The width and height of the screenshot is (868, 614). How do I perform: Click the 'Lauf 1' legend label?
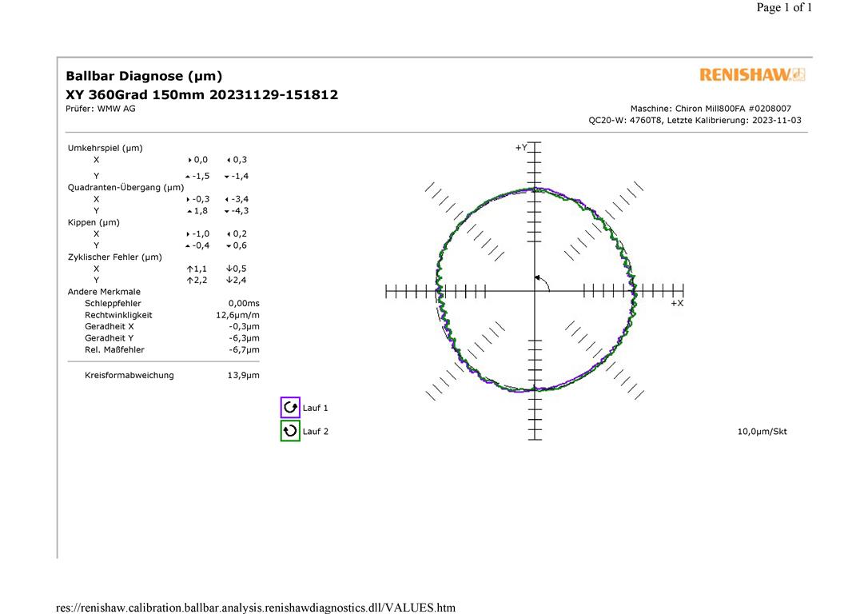(315, 408)
